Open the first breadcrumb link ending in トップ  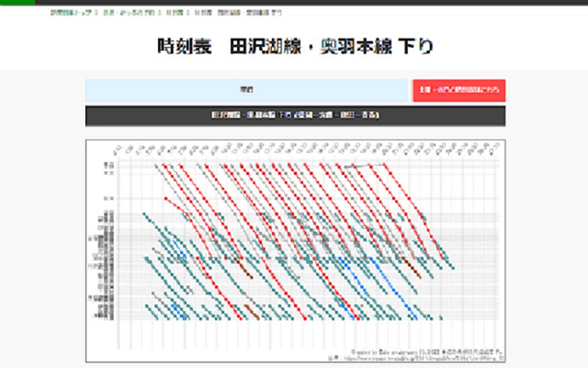pyautogui.click(x=71, y=13)
